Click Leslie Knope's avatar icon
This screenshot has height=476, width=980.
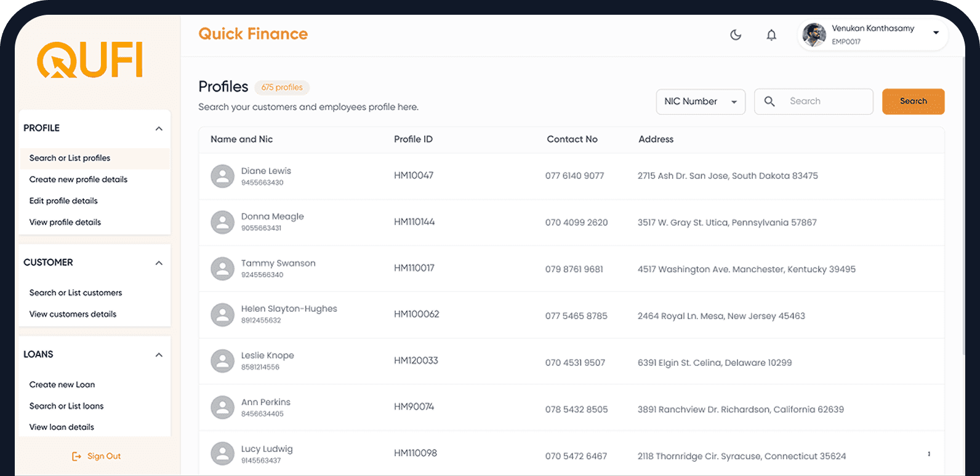click(222, 361)
